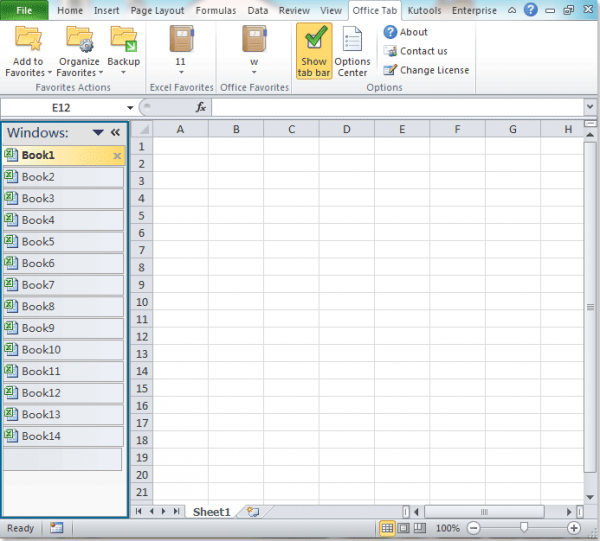600x541 pixels.
Task: Click the Select All corner button
Action: click(142, 129)
